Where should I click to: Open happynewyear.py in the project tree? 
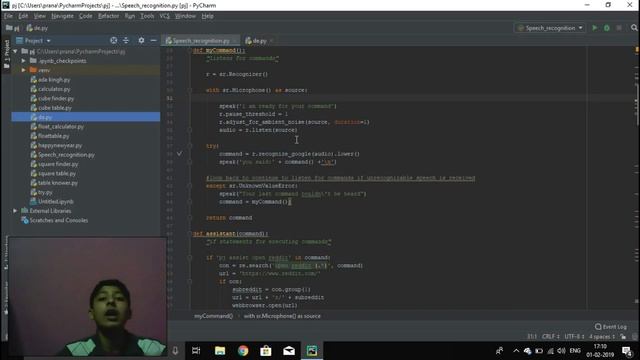(56, 145)
